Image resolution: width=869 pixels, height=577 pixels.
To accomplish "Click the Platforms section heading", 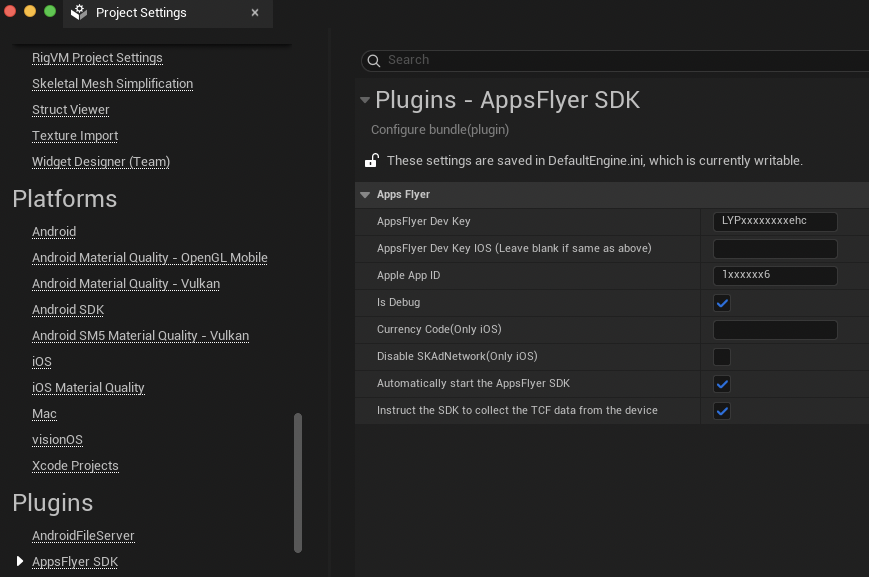I will pyautogui.click(x=65, y=199).
